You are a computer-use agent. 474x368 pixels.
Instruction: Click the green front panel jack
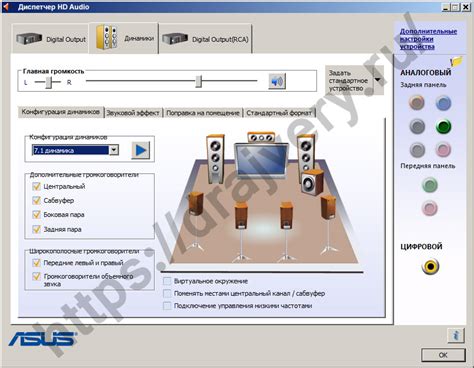(x=430, y=185)
